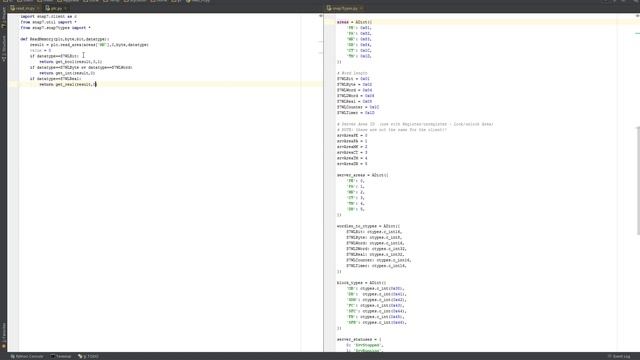Open the Project tool window on the left sidebar
Screen dimensions: 640x360
(x=4, y=18)
